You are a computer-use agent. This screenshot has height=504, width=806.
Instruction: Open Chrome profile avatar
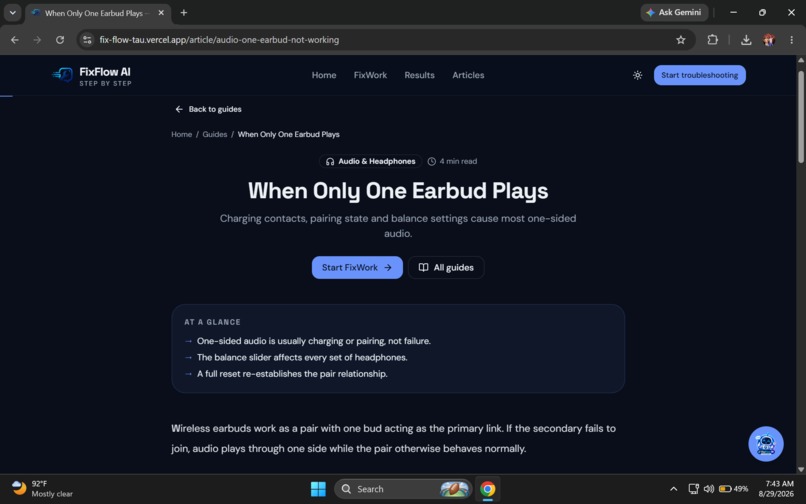tap(769, 40)
